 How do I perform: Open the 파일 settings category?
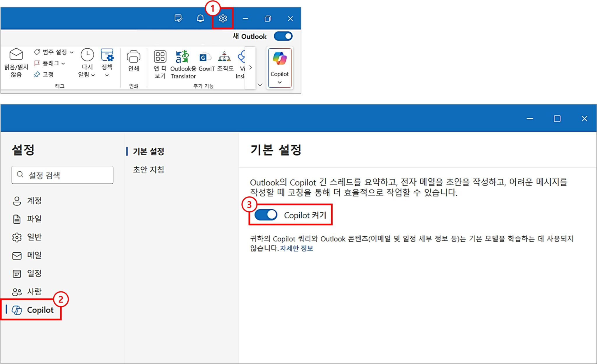click(27, 219)
